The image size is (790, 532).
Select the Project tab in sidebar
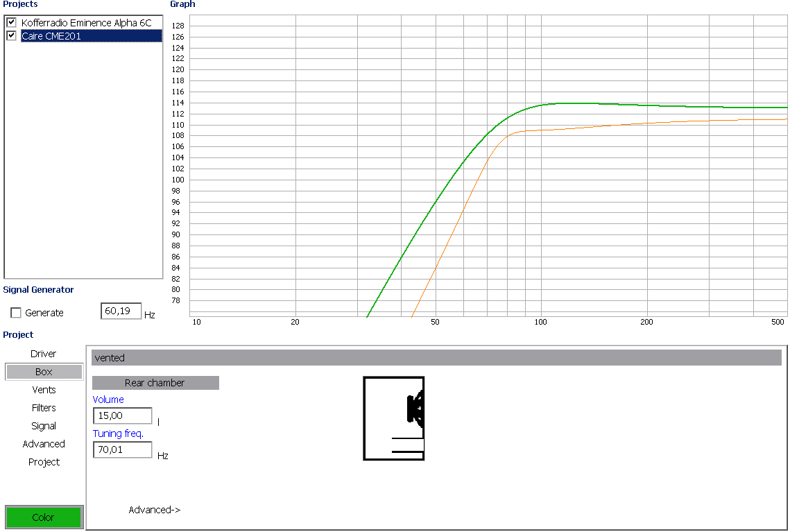point(44,462)
